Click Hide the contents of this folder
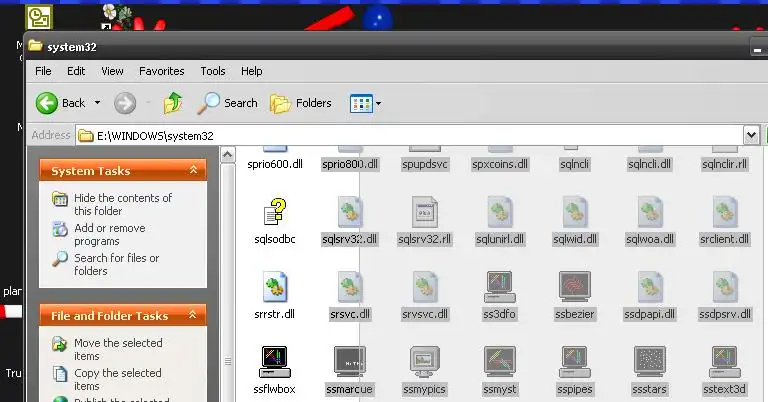Image resolution: width=768 pixels, height=402 pixels. pos(123,204)
